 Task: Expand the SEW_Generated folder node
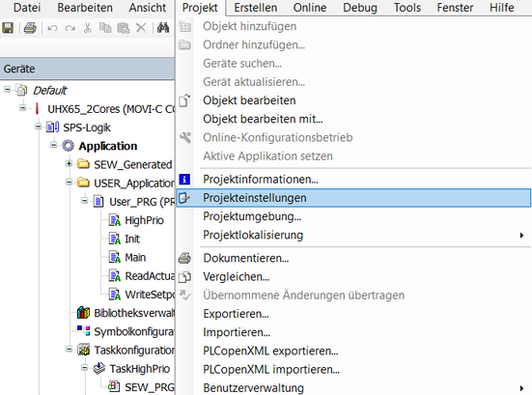[69, 164]
